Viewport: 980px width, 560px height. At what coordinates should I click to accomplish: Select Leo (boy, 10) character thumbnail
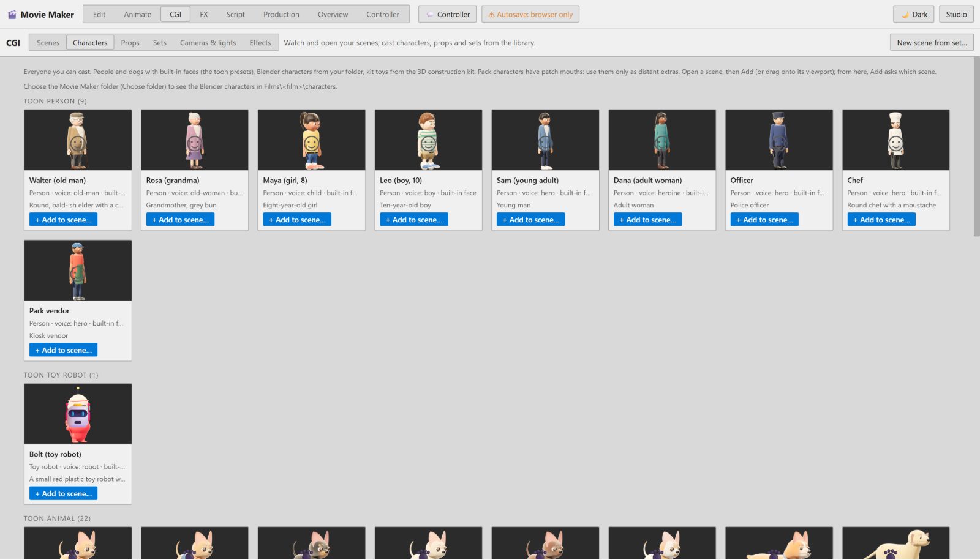point(429,140)
